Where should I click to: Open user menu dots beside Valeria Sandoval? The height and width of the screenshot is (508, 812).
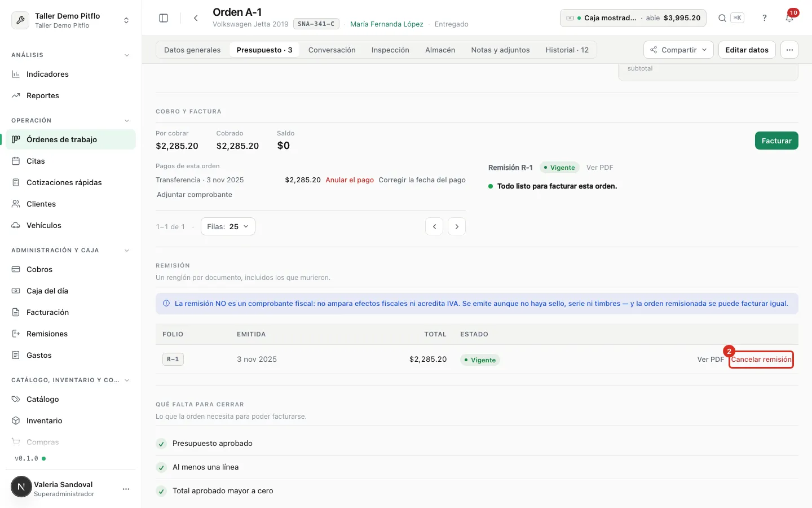tap(126, 489)
